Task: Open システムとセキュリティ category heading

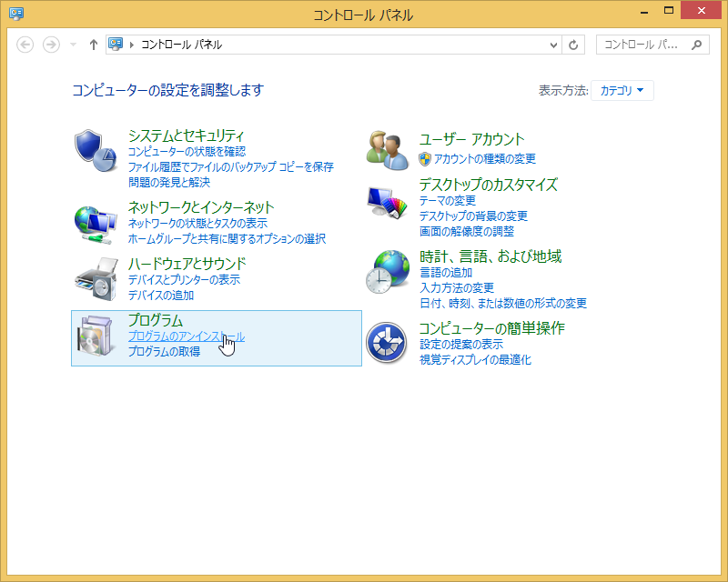Action: (186, 135)
